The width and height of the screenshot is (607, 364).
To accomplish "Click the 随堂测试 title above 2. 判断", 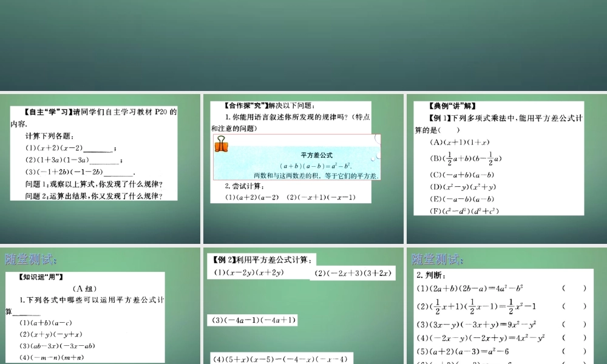I will point(438,259).
